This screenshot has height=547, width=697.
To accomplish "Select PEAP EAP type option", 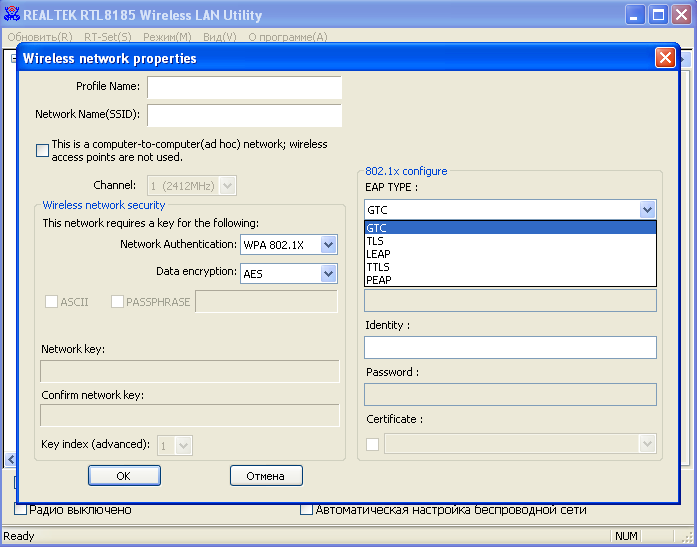I will pos(378,280).
